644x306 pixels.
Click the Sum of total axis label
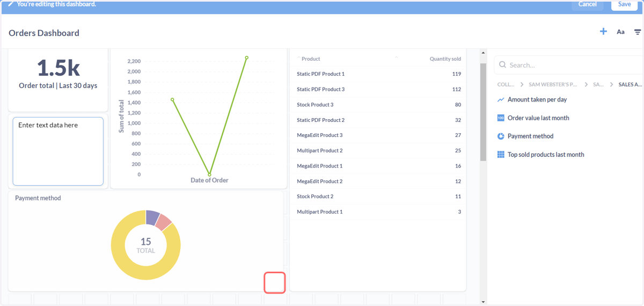click(x=121, y=116)
